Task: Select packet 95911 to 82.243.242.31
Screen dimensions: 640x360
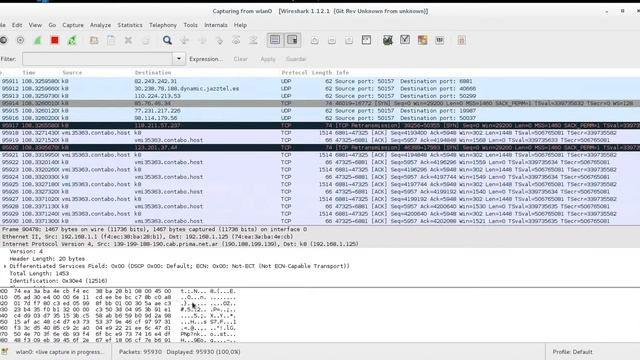Action: pos(320,81)
